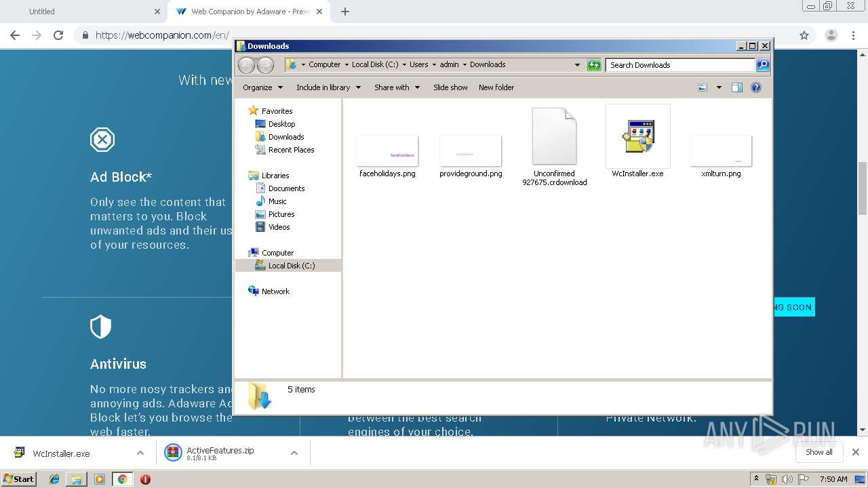Select Downloads in the navigation pane
Viewport: 868px width, 488px height.
pyautogui.click(x=285, y=137)
